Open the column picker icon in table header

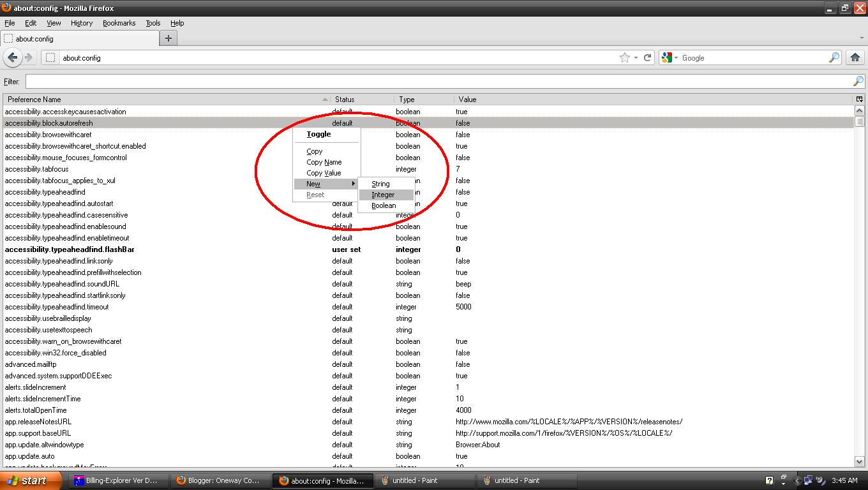860,99
